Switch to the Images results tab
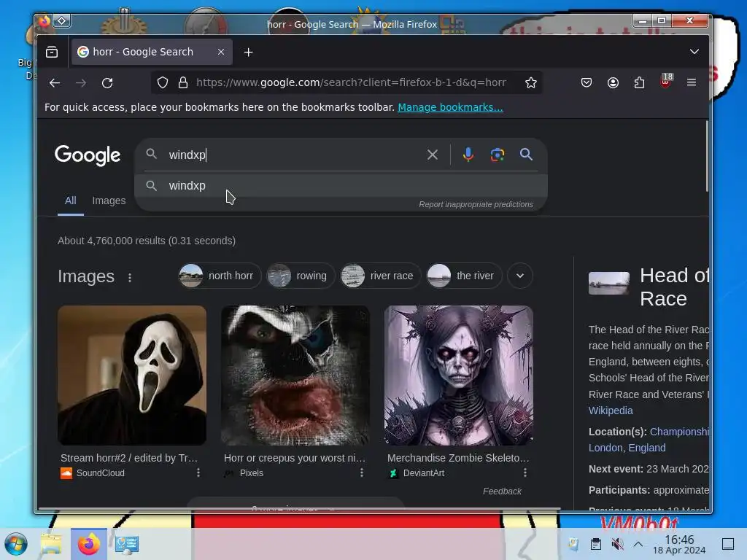The image size is (747, 560). (x=109, y=201)
